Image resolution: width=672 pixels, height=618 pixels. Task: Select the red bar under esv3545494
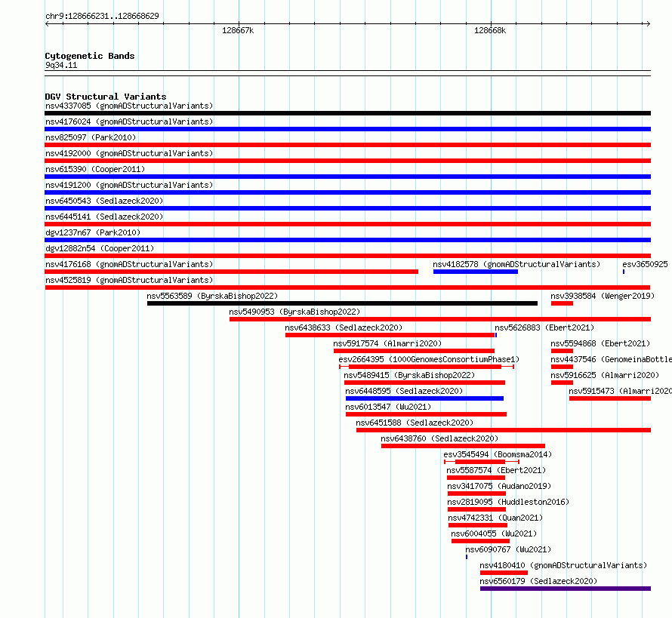[x=480, y=462]
